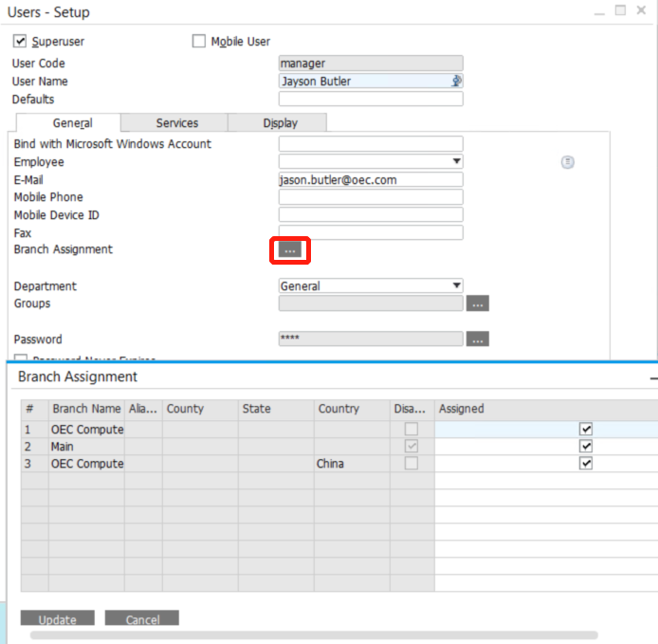Click the China country cell
Screen dimensions: 658x644
point(352,464)
